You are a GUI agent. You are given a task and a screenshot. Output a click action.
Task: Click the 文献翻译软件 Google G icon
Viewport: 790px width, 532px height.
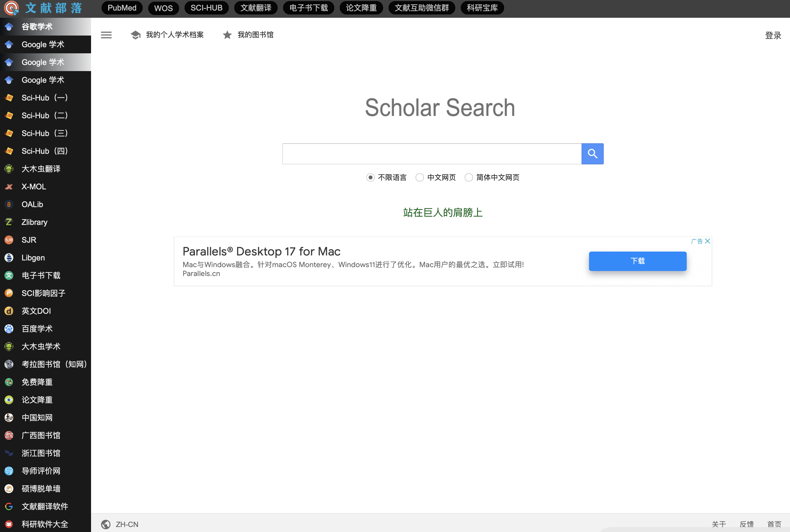[x=9, y=506]
